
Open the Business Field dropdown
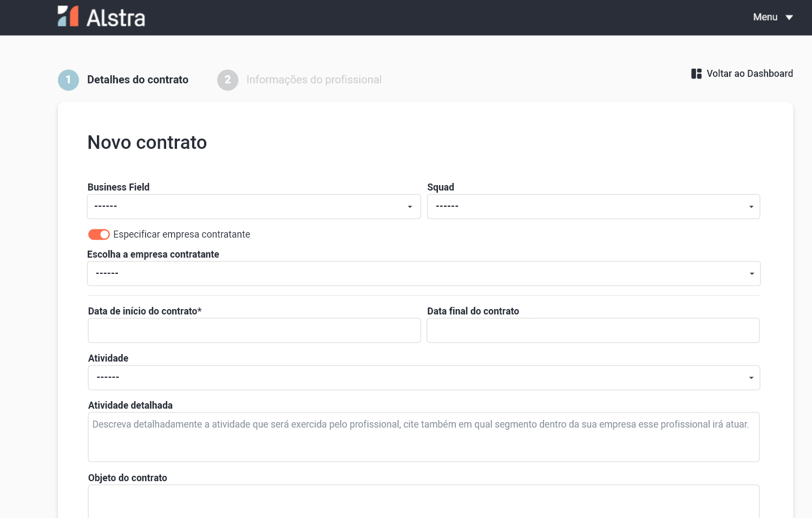pos(254,207)
